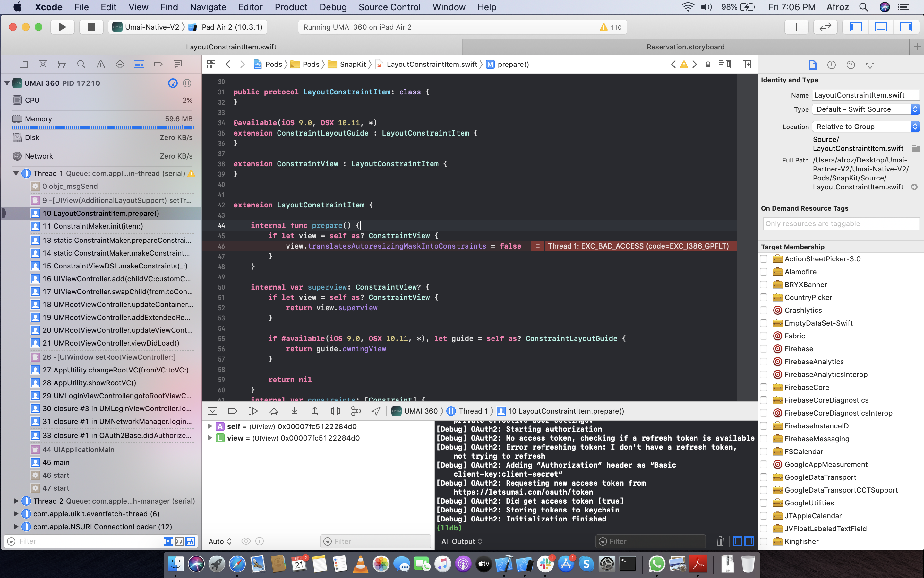Click the Step out icon
924x578 pixels.
(x=315, y=411)
